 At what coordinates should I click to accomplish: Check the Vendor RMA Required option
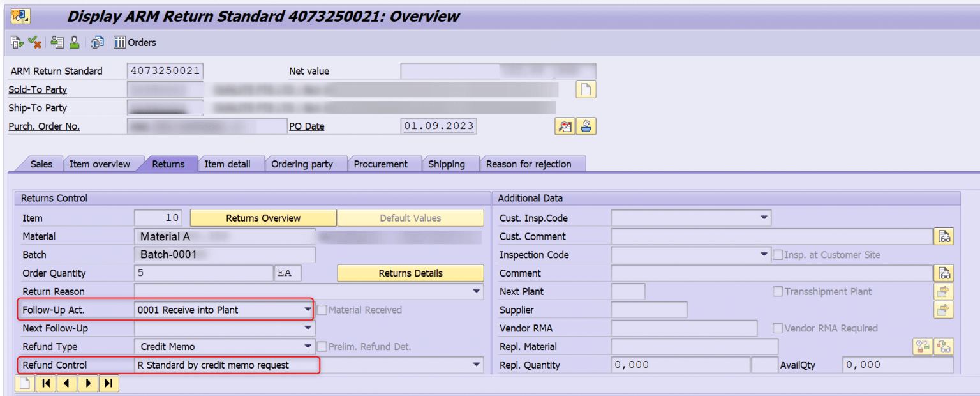point(777,328)
